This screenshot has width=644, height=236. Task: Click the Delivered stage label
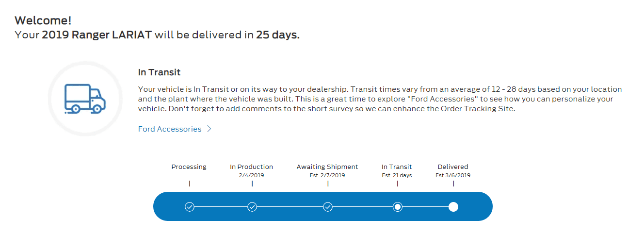point(453,167)
